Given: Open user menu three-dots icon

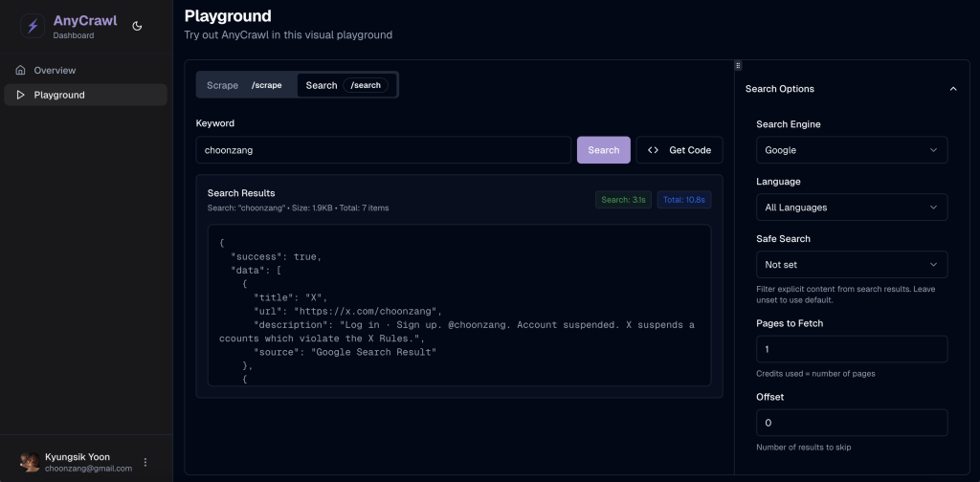Looking at the screenshot, I should click(x=145, y=462).
